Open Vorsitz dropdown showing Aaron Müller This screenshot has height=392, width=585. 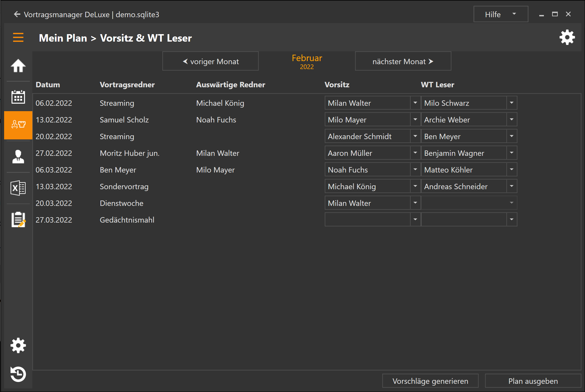(x=373, y=153)
